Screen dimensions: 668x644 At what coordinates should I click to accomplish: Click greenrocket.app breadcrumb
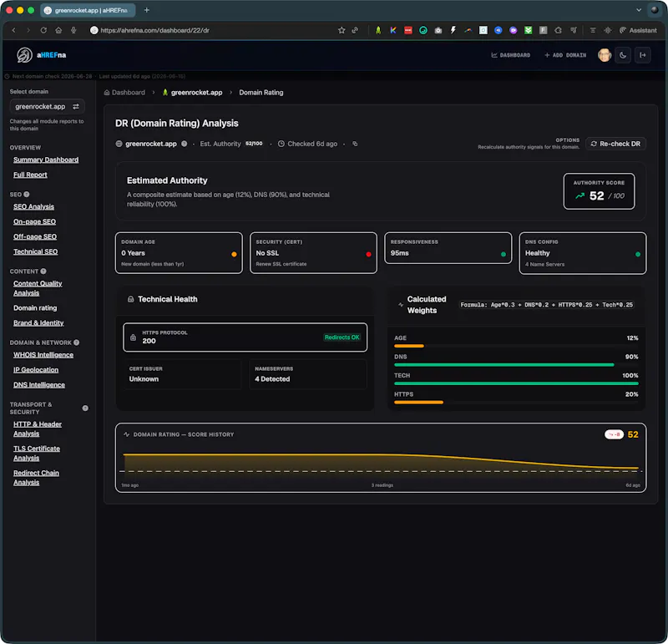coord(193,93)
